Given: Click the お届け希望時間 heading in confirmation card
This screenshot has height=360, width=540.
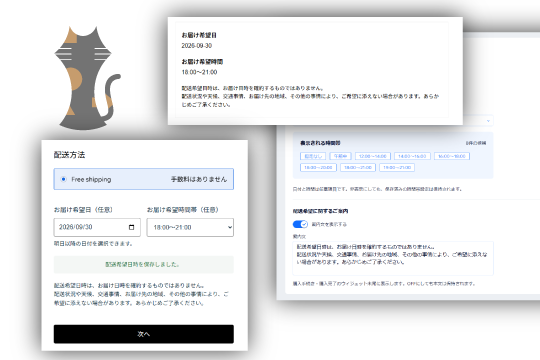Looking at the screenshot, I should (x=202, y=62).
